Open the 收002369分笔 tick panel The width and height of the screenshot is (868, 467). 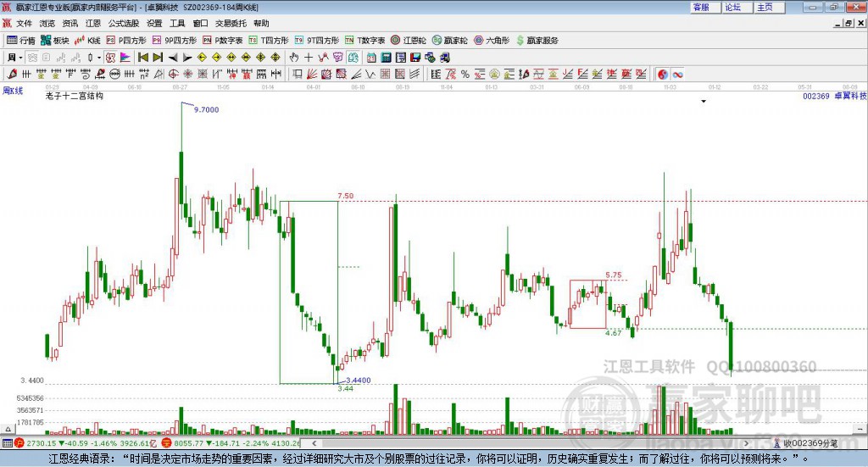click(806, 443)
